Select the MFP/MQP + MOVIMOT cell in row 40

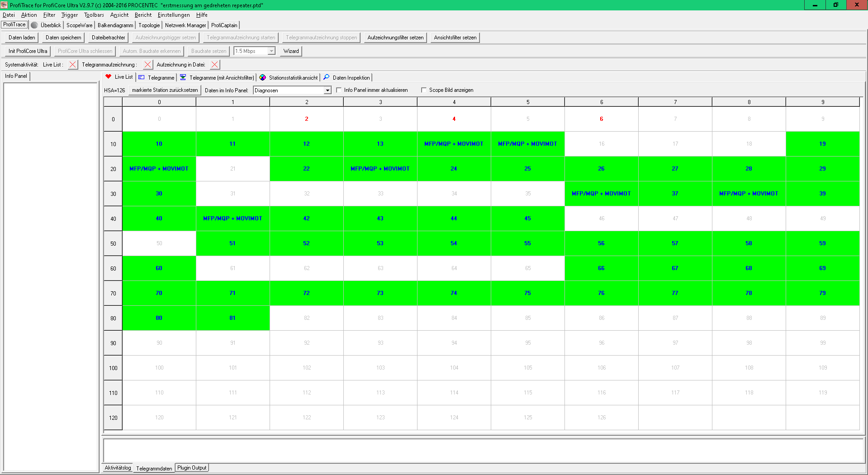coord(232,218)
